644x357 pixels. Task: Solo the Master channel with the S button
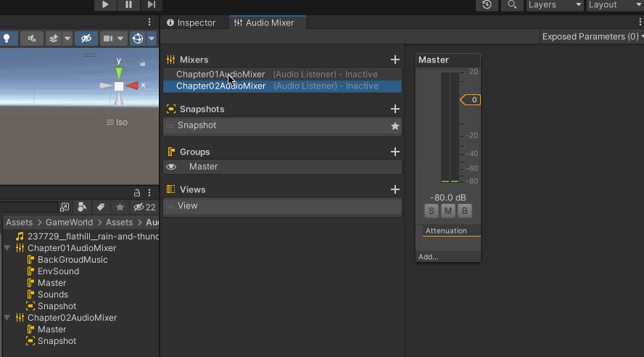tap(432, 211)
